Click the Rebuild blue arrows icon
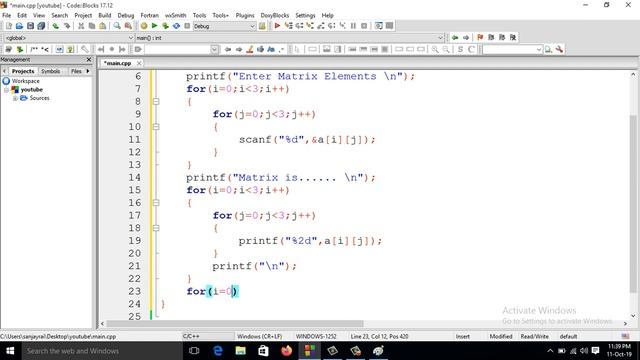Viewport: 640px width, 360px height. point(176,26)
